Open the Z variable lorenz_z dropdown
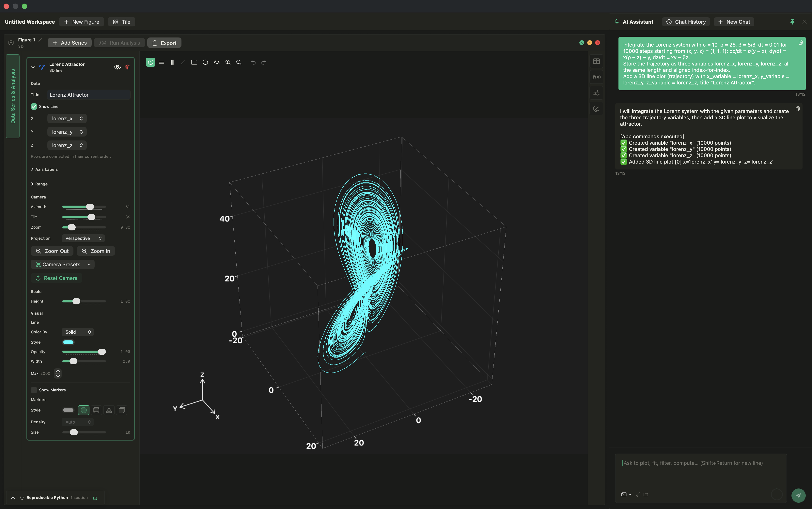The image size is (812, 509). click(67, 145)
